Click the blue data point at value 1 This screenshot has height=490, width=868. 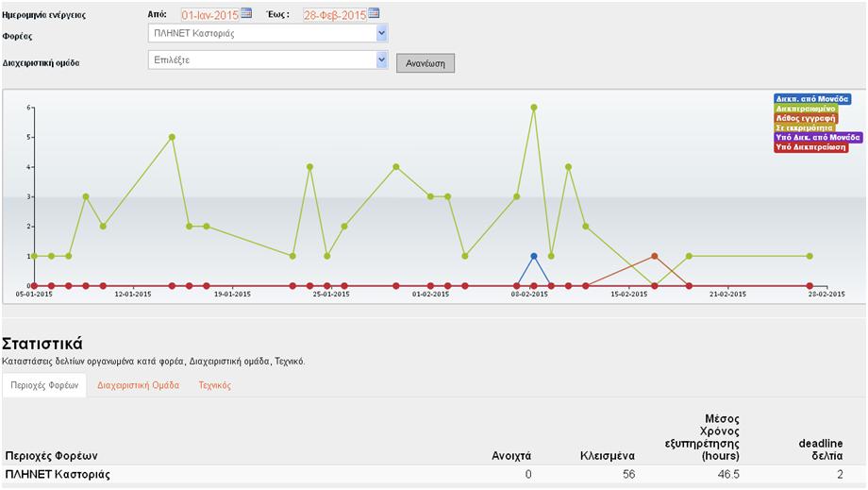pyautogui.click(x=534, y=256)
